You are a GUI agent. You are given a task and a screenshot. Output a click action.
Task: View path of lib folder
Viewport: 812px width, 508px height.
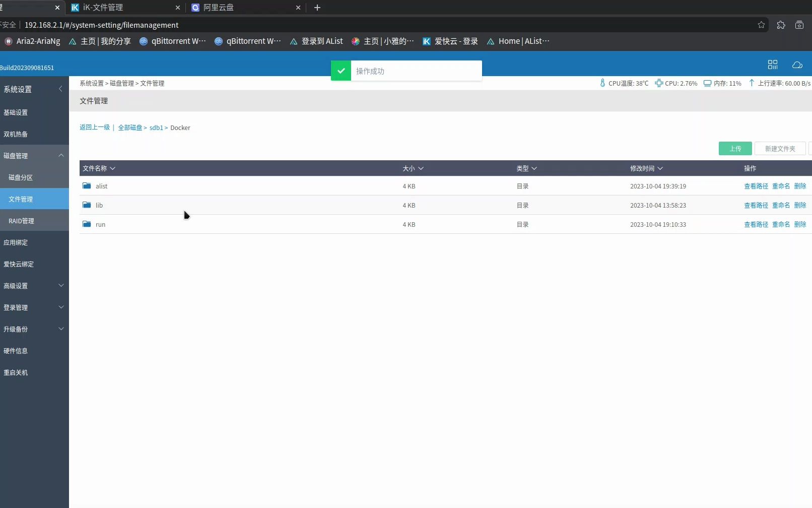coord(756,205)
